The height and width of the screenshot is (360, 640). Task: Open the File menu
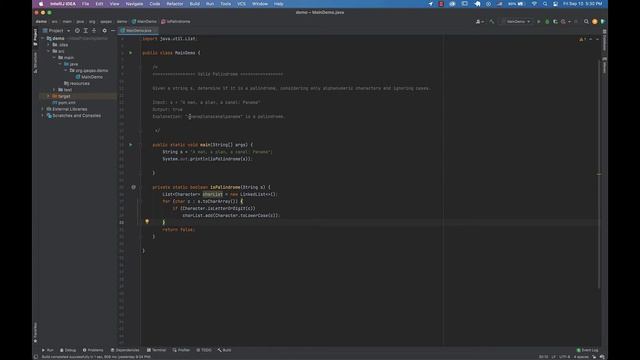[x=85, y=4]
